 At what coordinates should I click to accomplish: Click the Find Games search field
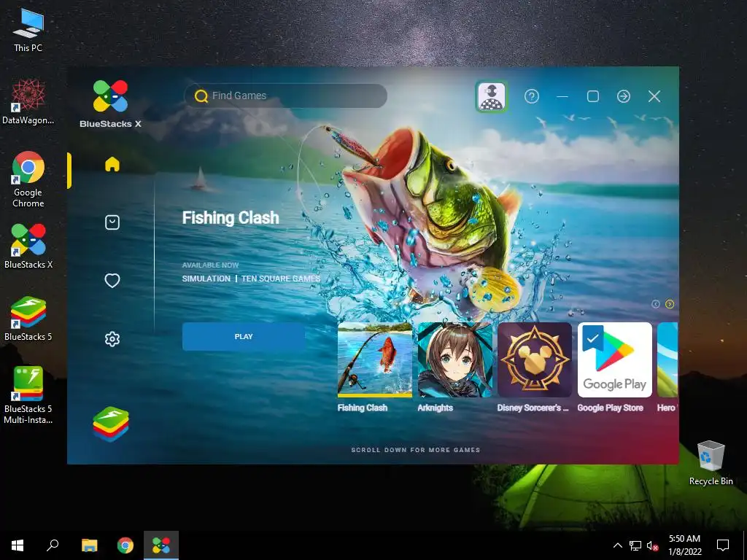coord(286,96)
